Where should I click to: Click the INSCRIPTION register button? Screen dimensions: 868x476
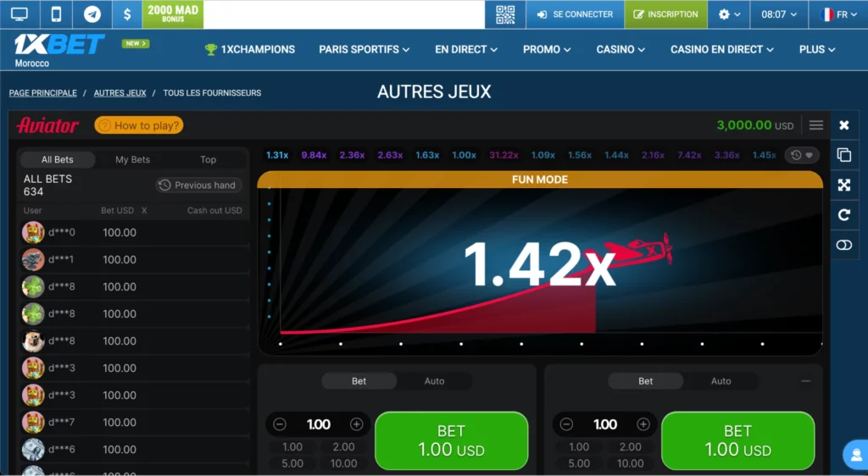click(666, 14)
